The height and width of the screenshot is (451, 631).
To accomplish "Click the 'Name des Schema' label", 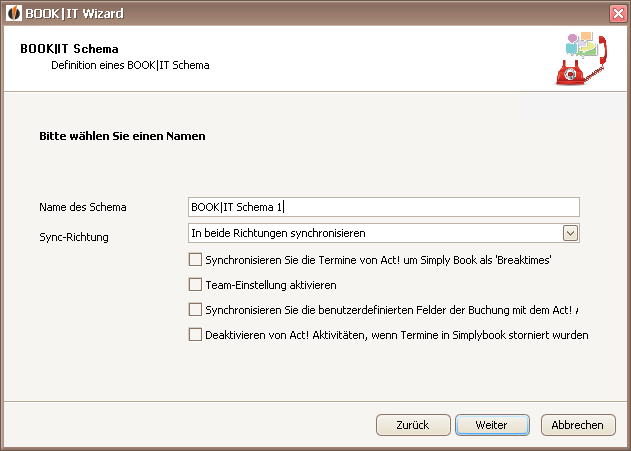I will click(x=83, y=207).
